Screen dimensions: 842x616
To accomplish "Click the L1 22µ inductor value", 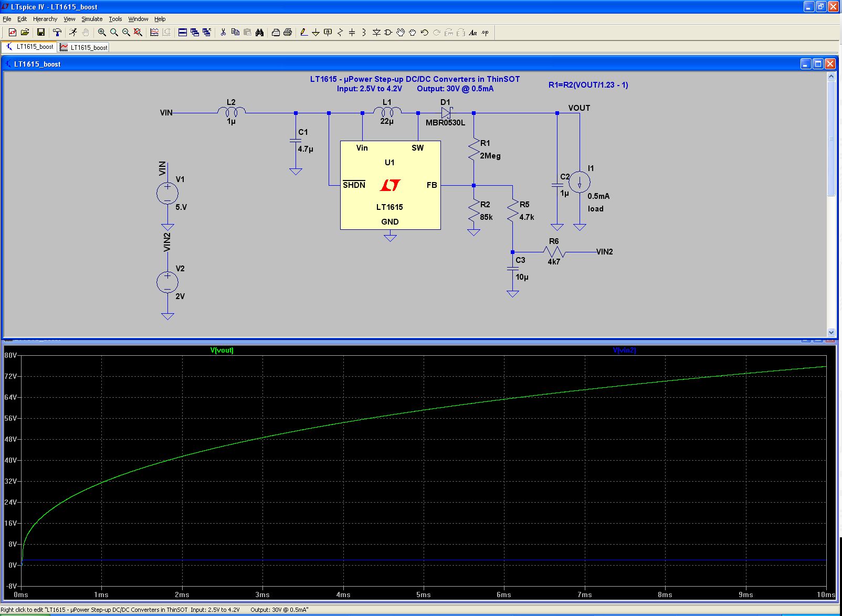I will click(x=387, y=121).
